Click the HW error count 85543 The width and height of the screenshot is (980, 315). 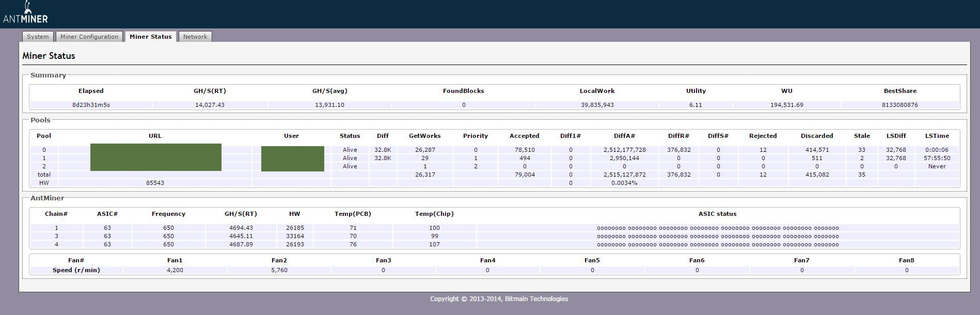[155, 183]
